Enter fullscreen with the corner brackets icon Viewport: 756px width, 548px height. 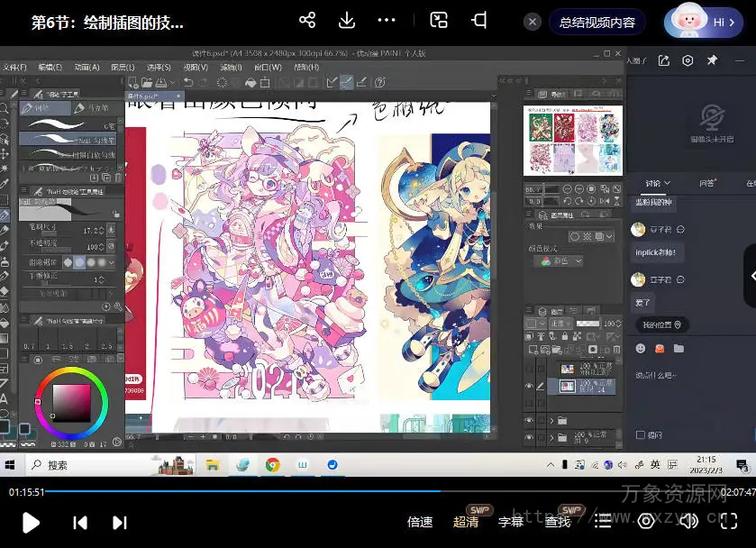[x=728, y=521]
